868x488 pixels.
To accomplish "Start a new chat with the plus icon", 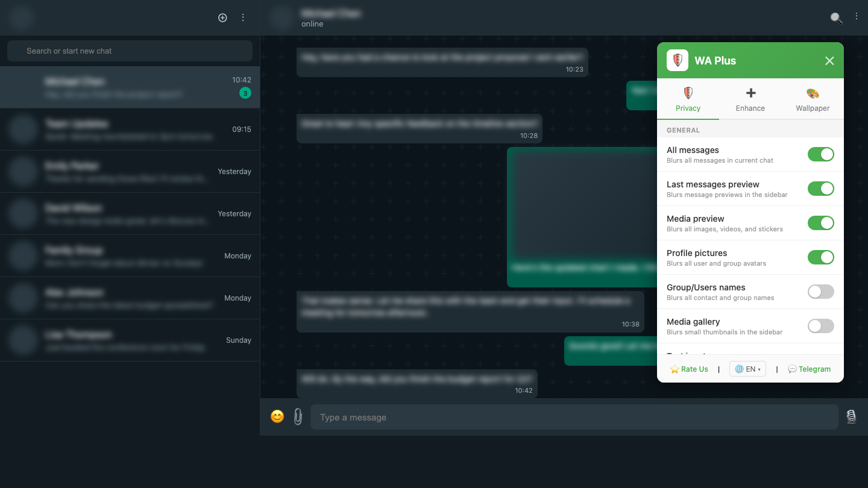I will (222, 17).
